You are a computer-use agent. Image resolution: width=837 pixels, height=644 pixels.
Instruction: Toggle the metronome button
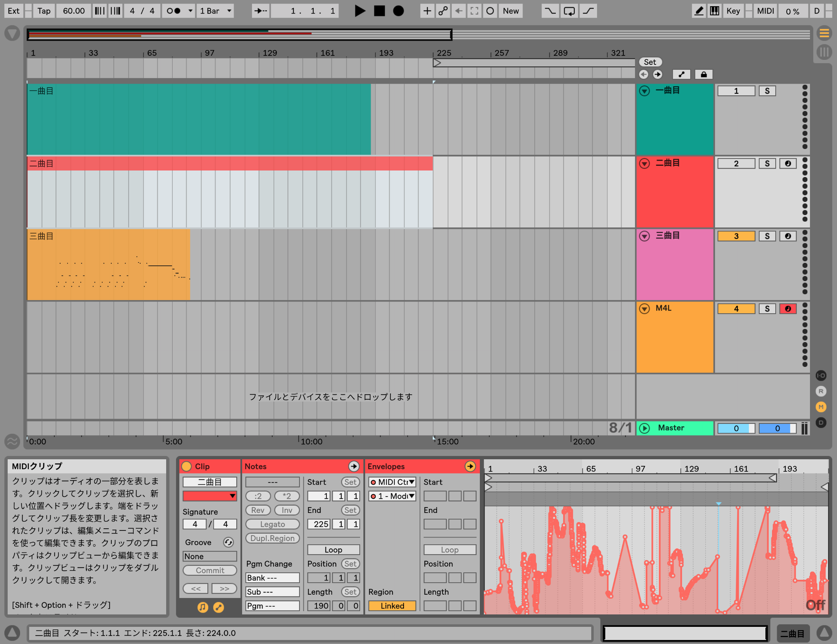pos(173,11)
